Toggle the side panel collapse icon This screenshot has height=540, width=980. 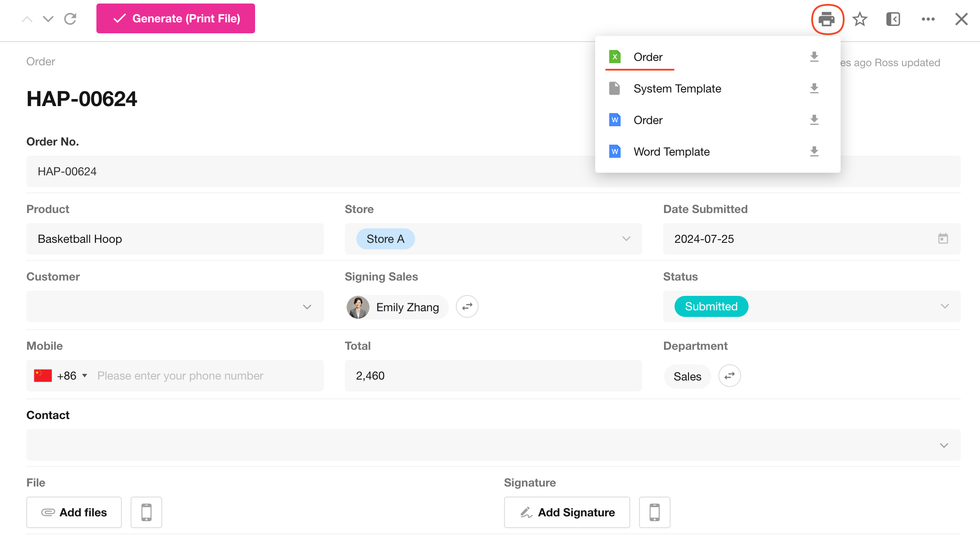893,19
